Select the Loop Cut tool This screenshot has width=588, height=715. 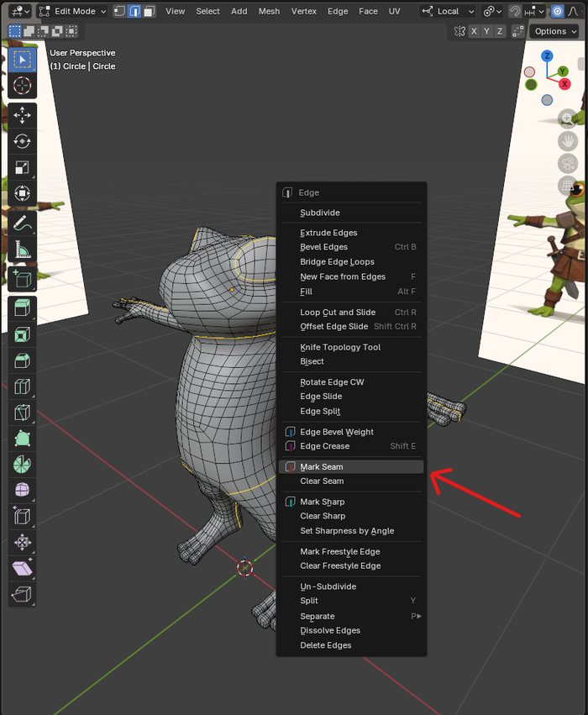[x=23, y=386]
